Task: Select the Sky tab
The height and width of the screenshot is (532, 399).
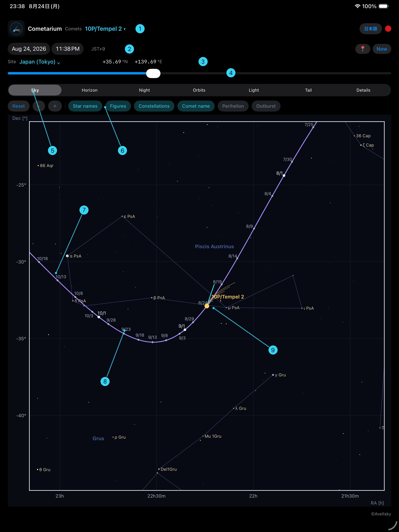Action: (x=35, y=90)
